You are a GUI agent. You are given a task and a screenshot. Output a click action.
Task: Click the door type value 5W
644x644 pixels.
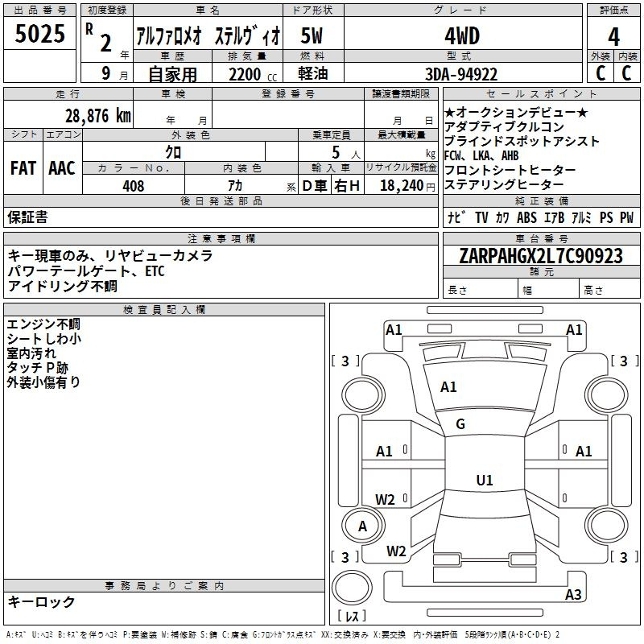pyautogui.click(x=312, y=35)
